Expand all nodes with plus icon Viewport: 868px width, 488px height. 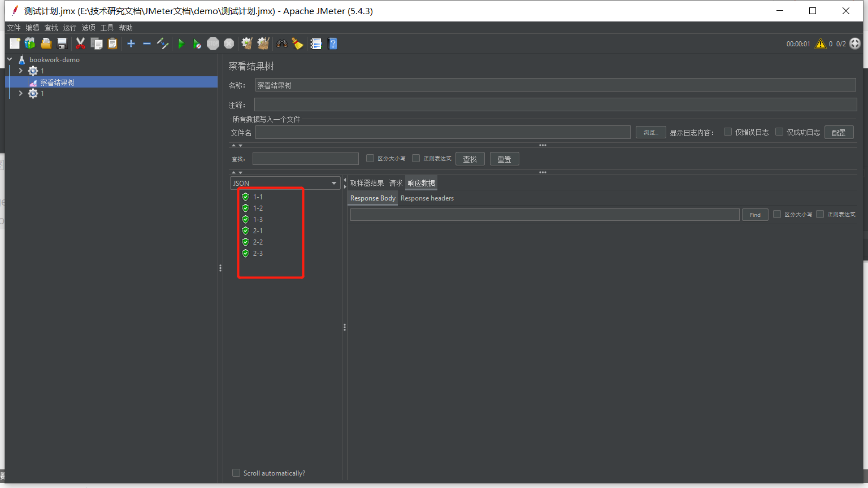pos(131,43)
